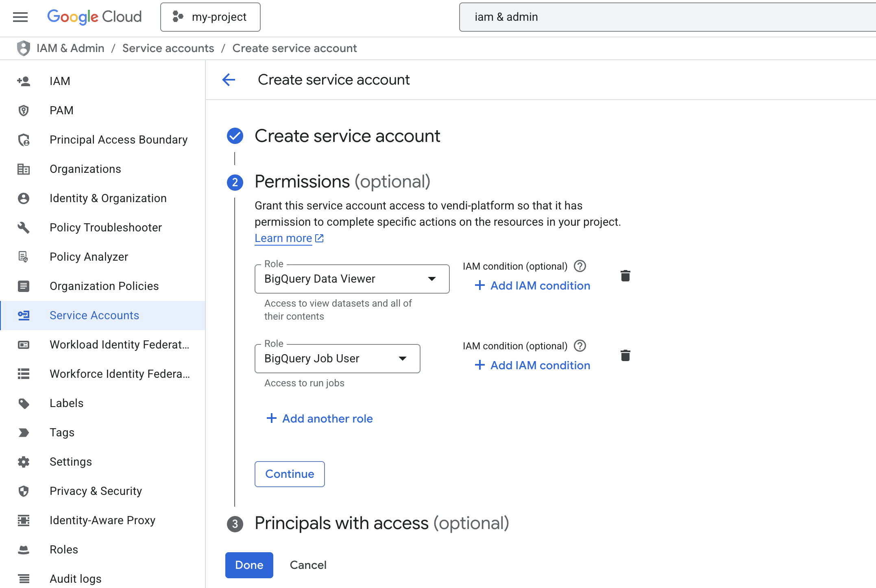
Task: Click the Labels tag icon
Action: point(23,403)
